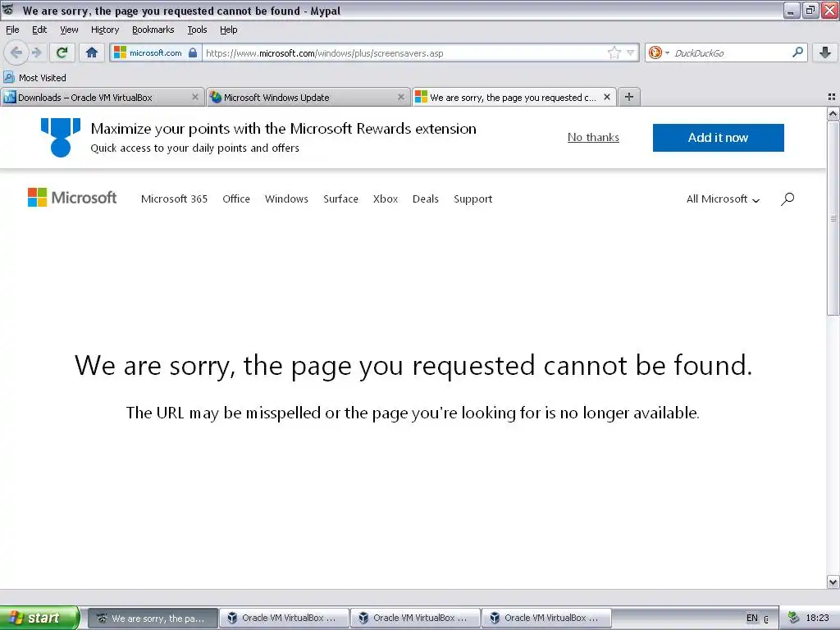Open the home page with the house icon
This screenshot has height=630, width=840.
[92, 52]
